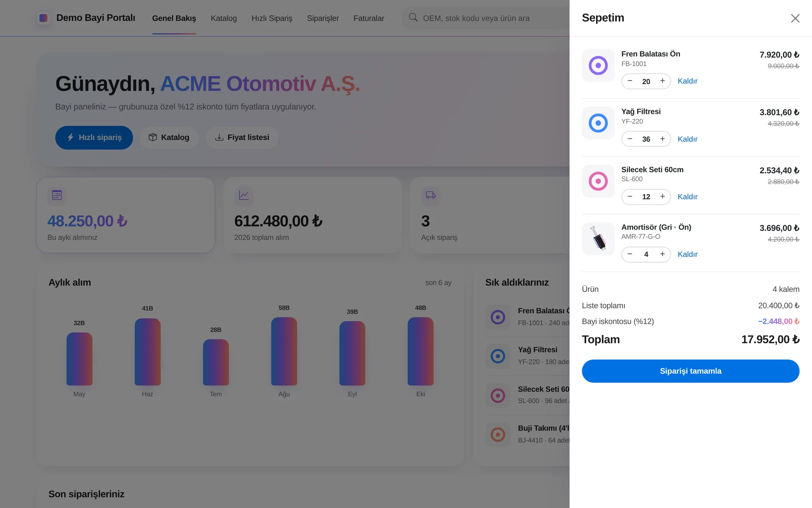Increase Fren Balatası Ön quantity with plus
This screenshot has width=812, height=508.
pyautogui.click(x=662, y=81)
